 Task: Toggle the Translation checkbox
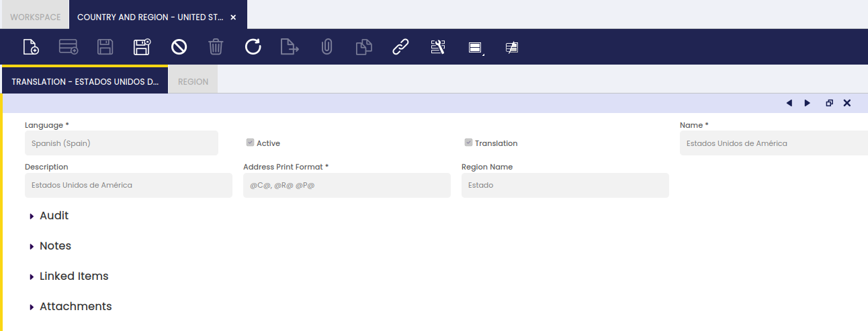point(469,143)
